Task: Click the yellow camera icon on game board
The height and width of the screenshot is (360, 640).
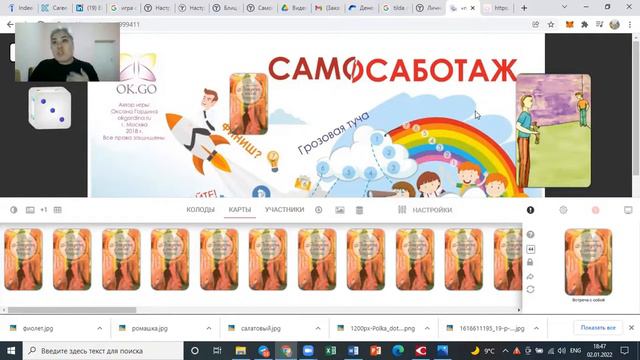Action: click(x=302, y=182)
